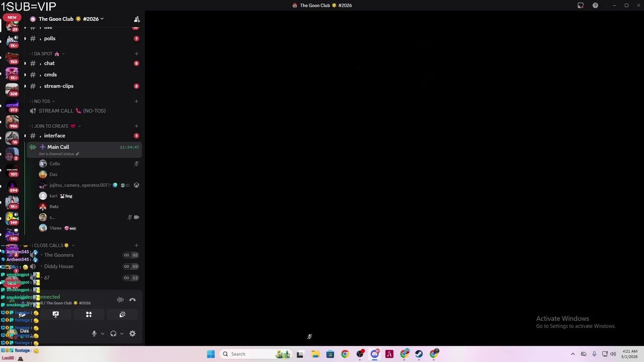Open the server icon with 373 badge
644x362 pixels.
[x=12, y=105]
